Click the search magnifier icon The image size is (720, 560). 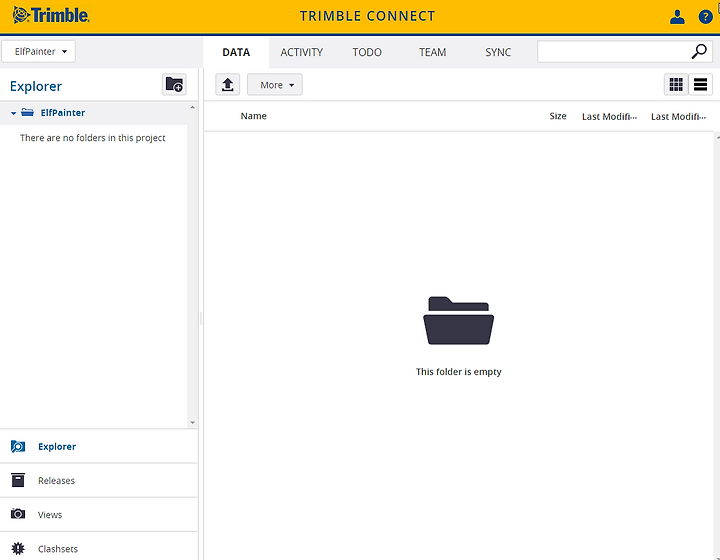pos(699,51)
